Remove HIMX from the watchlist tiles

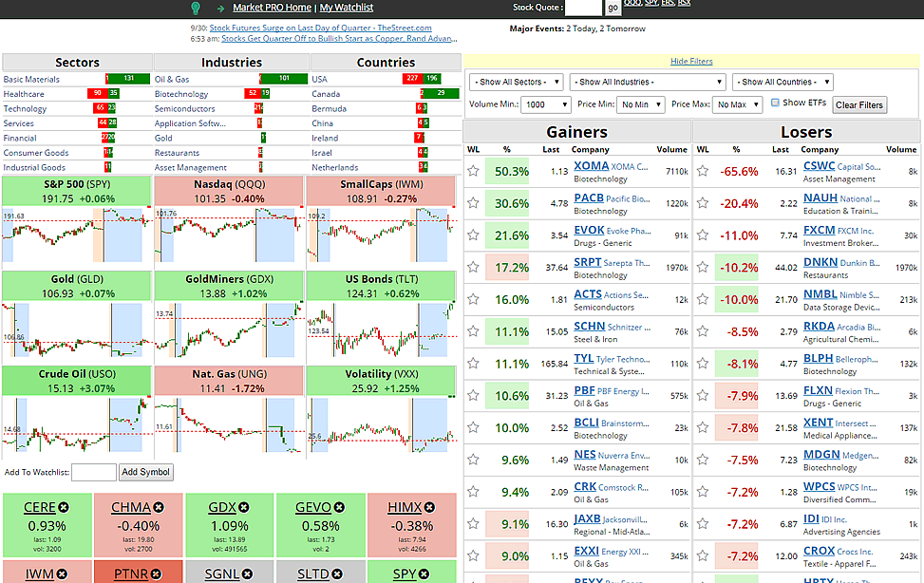tap(429, 507)
